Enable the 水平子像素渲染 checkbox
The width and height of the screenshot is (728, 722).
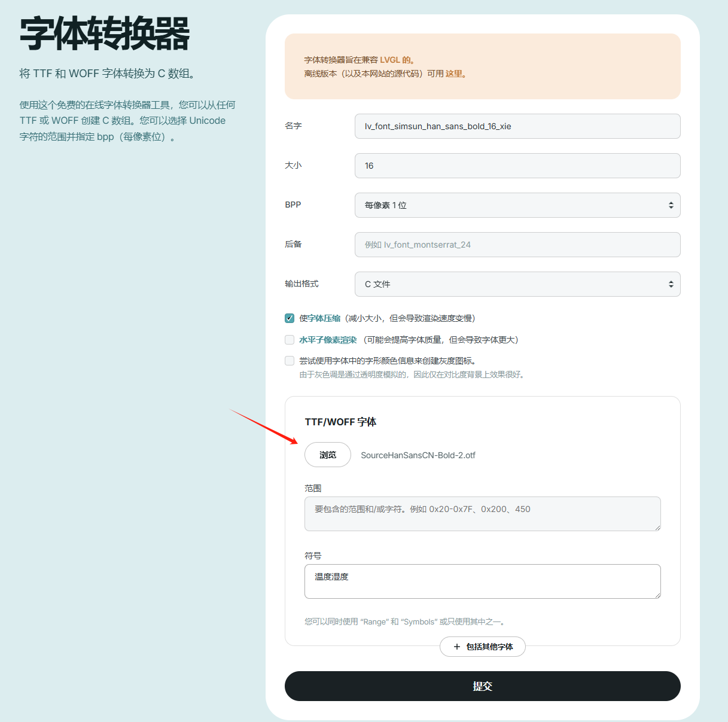pyautogui.click(x=290, y=340)
